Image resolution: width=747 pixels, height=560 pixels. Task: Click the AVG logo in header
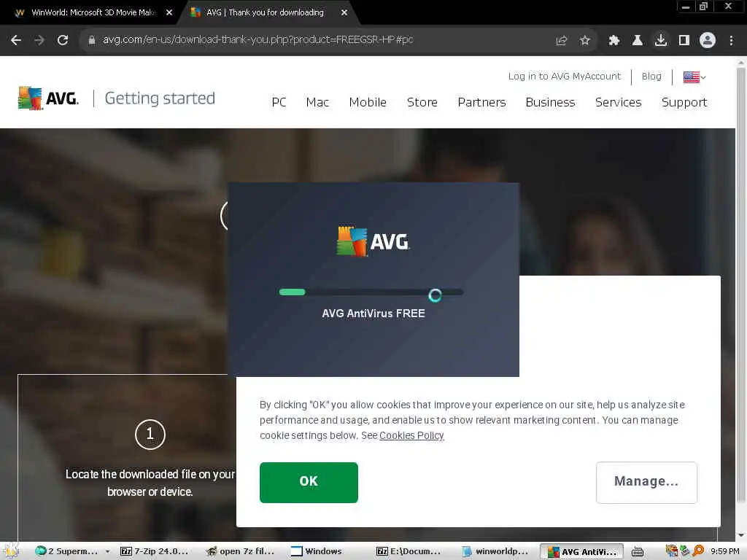[48, 98]
